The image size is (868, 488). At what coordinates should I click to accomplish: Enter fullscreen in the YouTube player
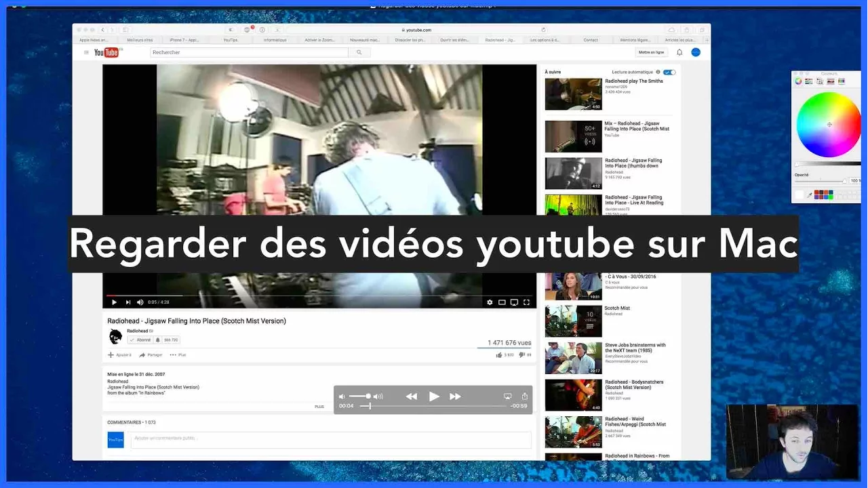(x=526, y=302)
